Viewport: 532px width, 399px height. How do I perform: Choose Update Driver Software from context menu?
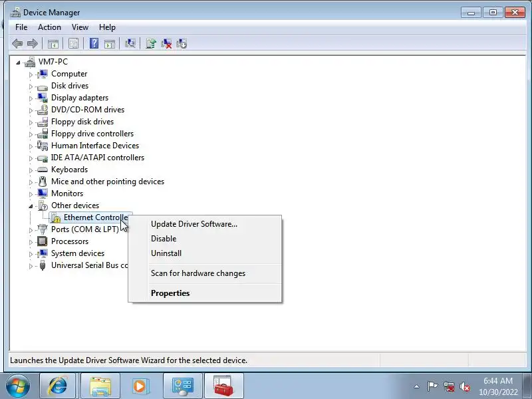tap(205, 224)
